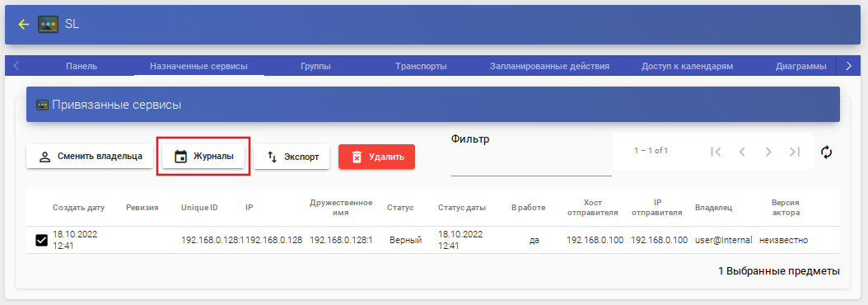This screenshot has width=868, height=305.
Task: Uncheck the 192.168.0.128:1 row checkbox
Action: tap(41, 240)
